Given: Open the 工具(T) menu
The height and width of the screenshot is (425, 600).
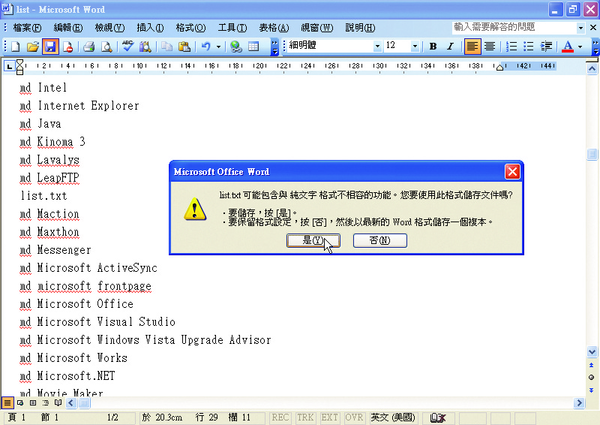Looking at the screenshot, I should [x=232, y=28].
